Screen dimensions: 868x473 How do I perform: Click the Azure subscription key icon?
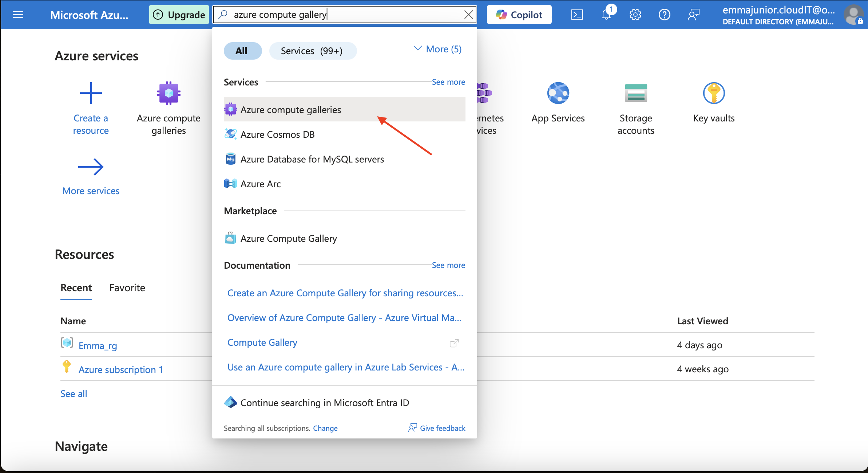point(66,366)
